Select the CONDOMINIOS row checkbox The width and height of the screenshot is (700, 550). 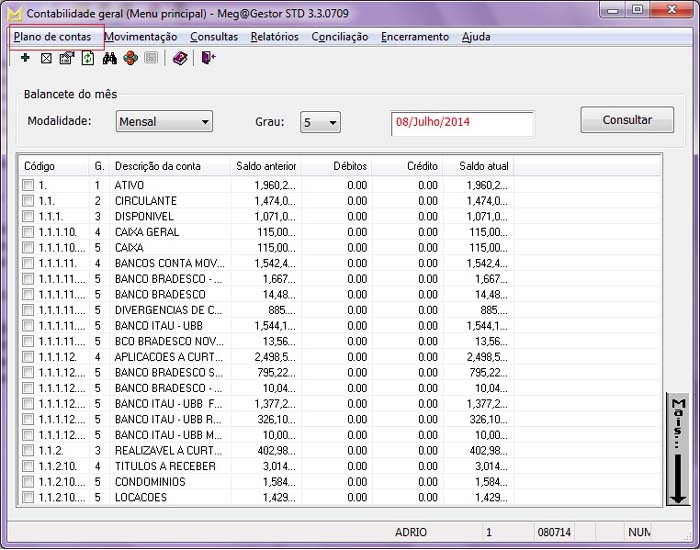pyautogui.click(x=28, y=482)
